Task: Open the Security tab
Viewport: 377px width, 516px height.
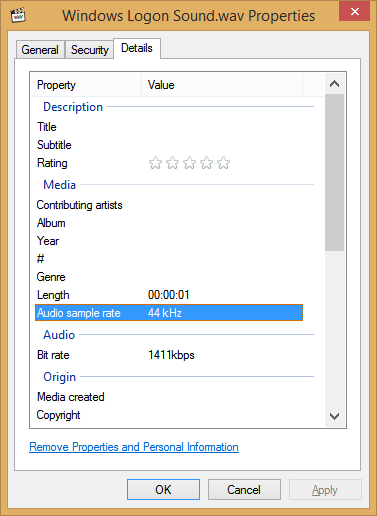Action: (x=89, y=50)
